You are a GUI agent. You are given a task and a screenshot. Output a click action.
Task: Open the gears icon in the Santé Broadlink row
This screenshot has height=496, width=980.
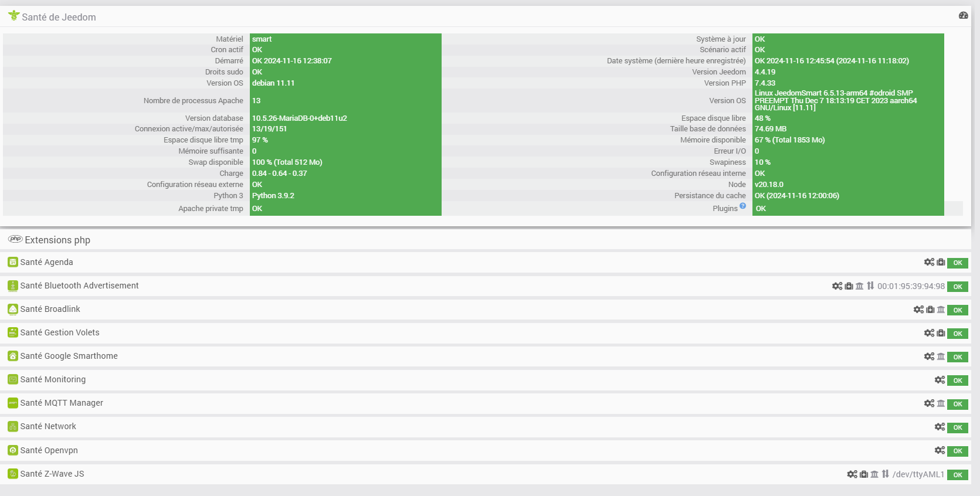[918, 309]
